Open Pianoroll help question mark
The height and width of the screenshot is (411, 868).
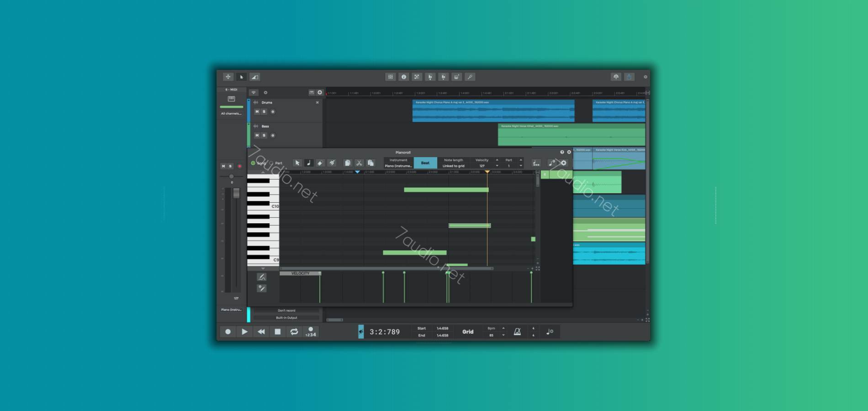coord(562,152)
